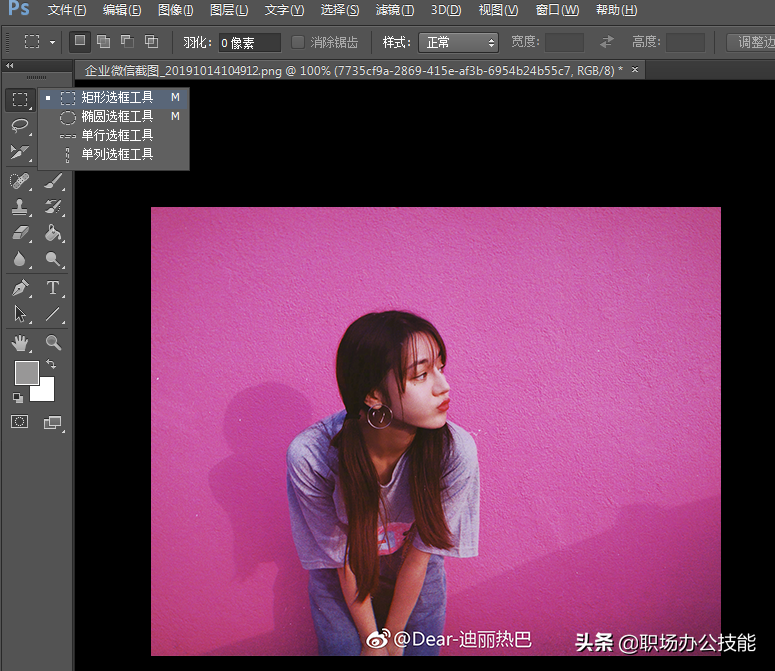Image resolution: width=775 pixels, height=671 pixels.
Task: Select the Paint Bucket tool
Action: (x=53, y=233)
